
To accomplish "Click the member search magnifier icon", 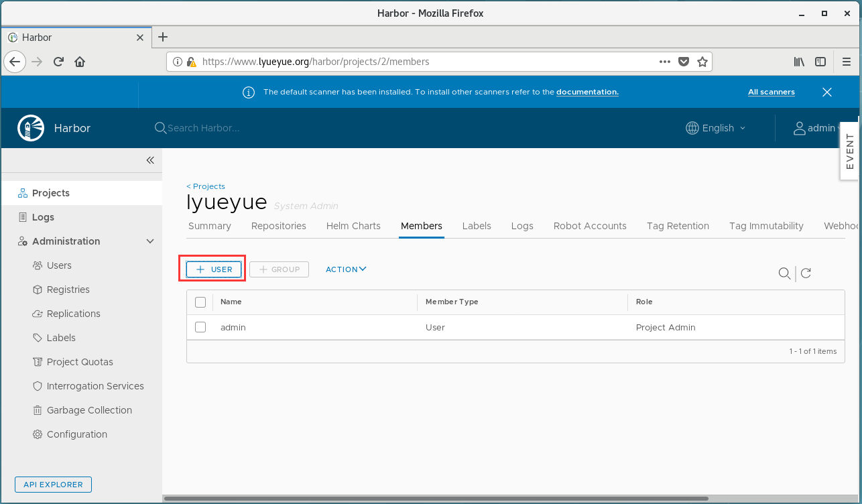I will [784, 273].
